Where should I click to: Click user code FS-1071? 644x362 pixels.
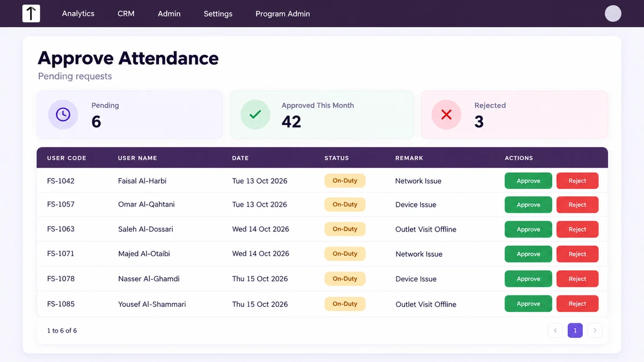pos(61,254)
